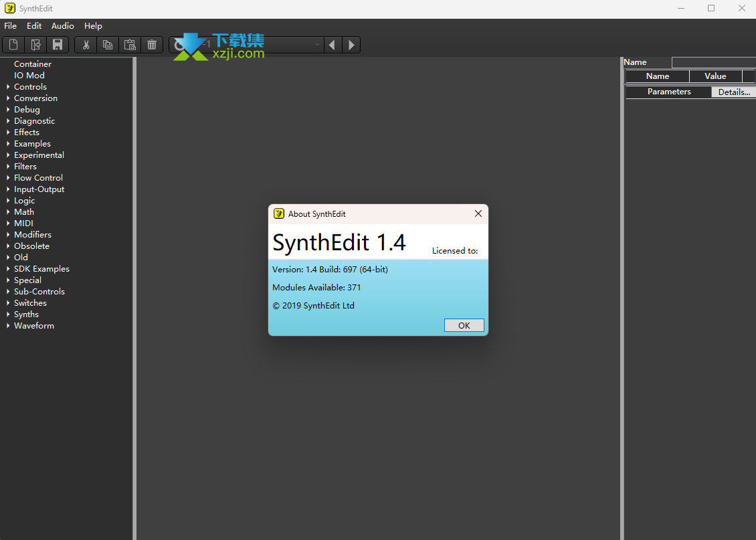Screen dimensions: 756x540
Task: Click the next arrow in toolbar
Action: pyautogui.click(x=351, y=45)
